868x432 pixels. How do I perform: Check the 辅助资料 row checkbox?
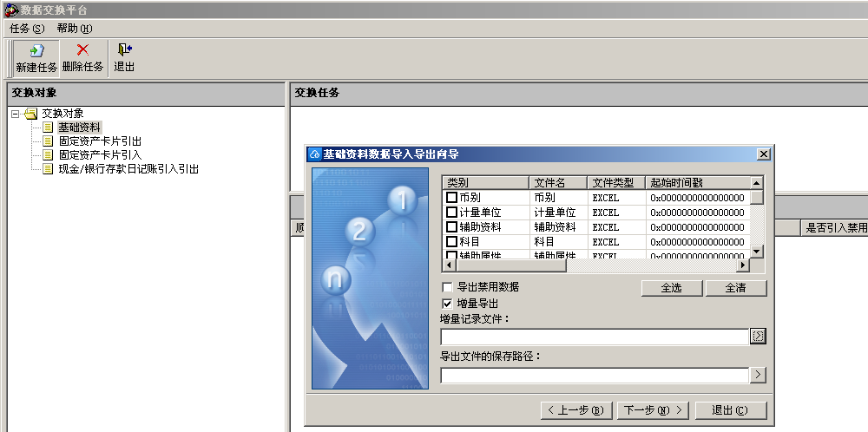[x=451, y=227]
